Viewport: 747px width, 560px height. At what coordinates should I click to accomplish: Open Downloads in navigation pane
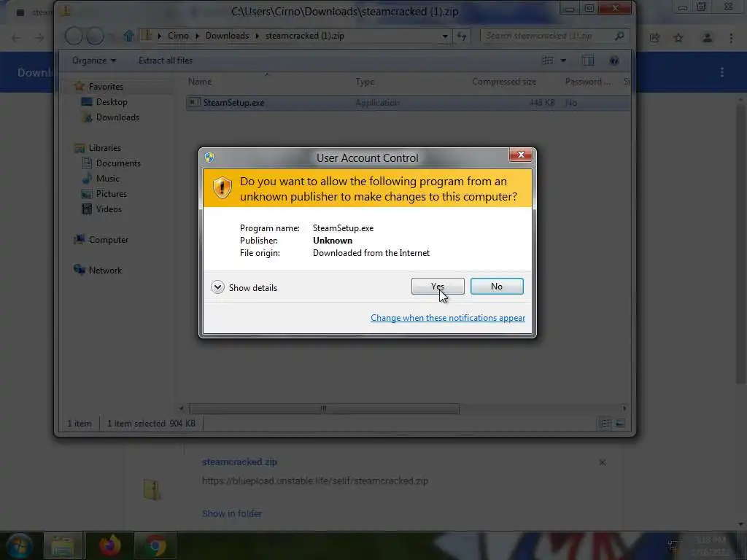[117, 117]
